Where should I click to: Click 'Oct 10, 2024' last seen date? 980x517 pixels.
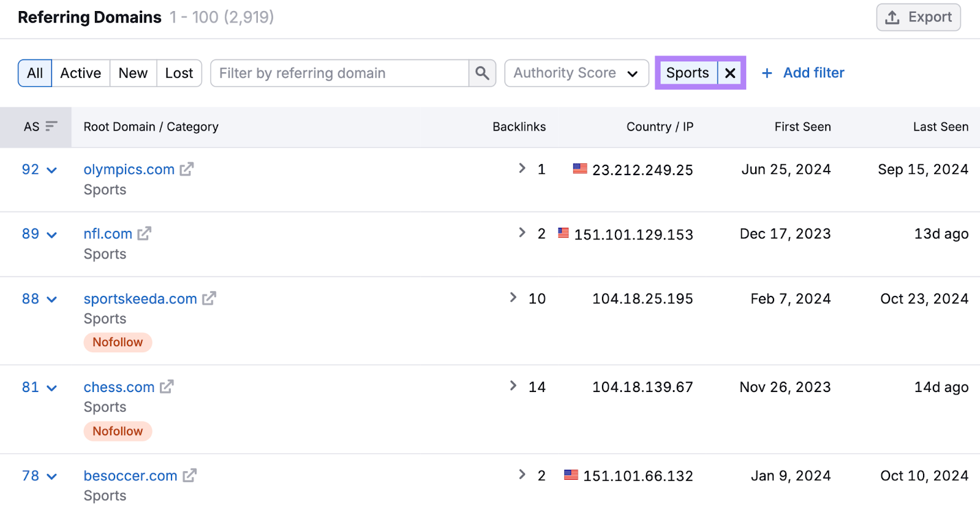pos(924,476)
